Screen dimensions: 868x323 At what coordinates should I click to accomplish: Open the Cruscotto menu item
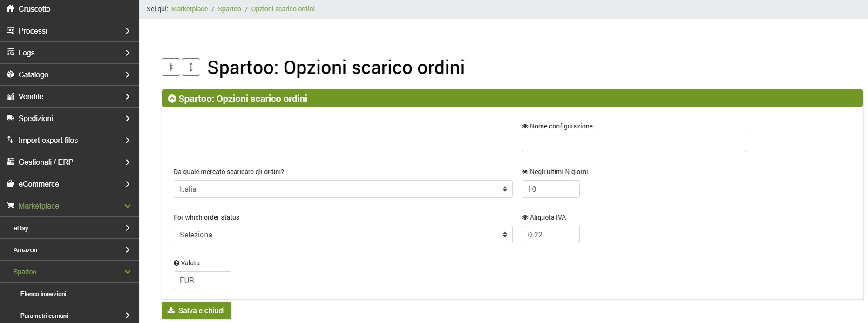(x=69, y=9)
